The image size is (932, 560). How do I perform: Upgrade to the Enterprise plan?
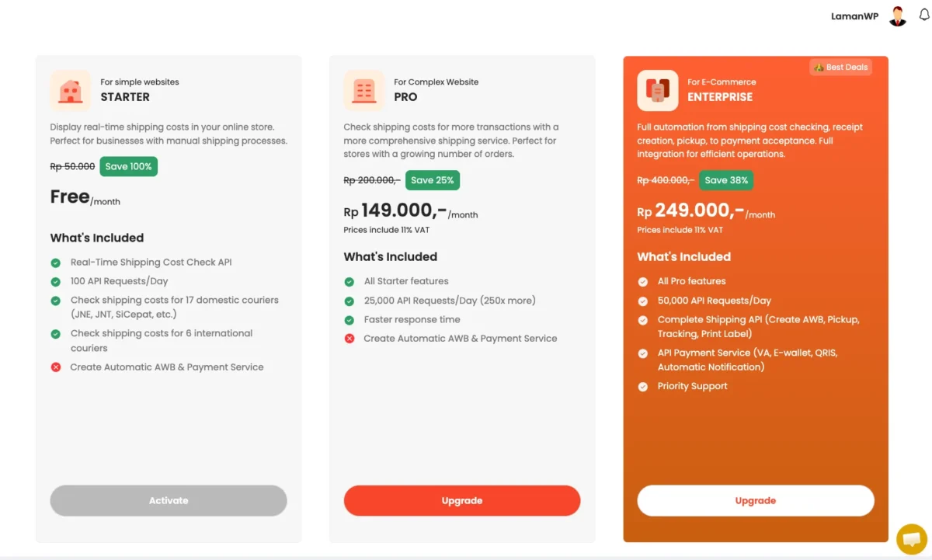tap(755, 500)
